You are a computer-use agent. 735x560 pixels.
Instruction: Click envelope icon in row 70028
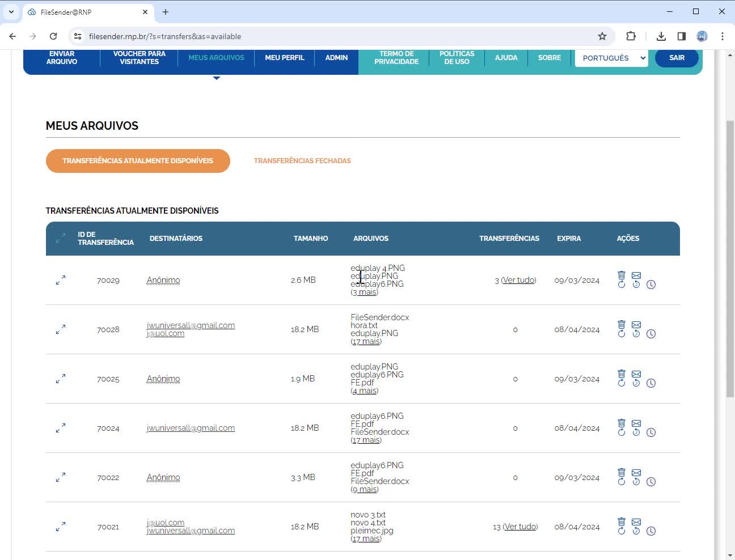pos(636,324)
